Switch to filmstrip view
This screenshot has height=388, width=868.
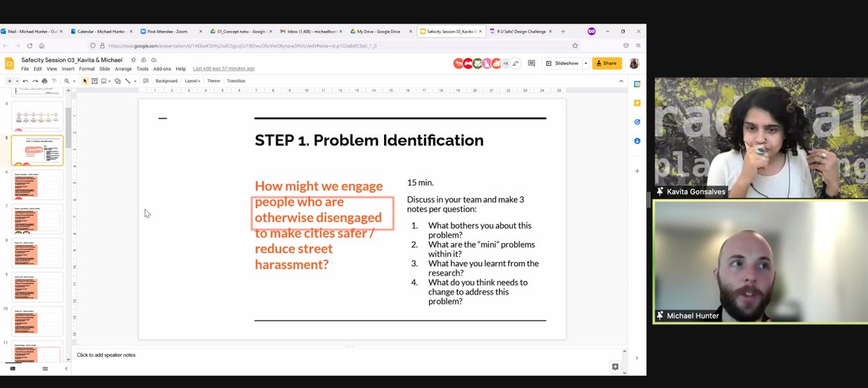pyautogui.click(x=12, y=368)
